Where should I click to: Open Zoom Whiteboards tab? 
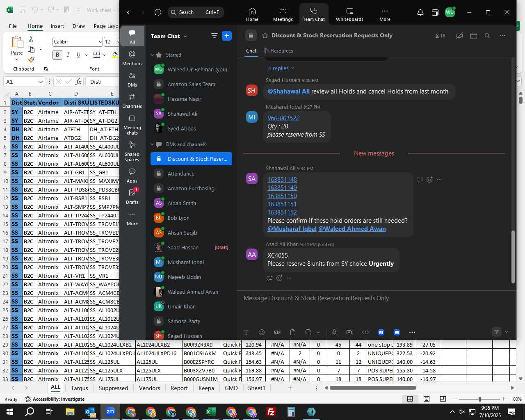(349, 14)
